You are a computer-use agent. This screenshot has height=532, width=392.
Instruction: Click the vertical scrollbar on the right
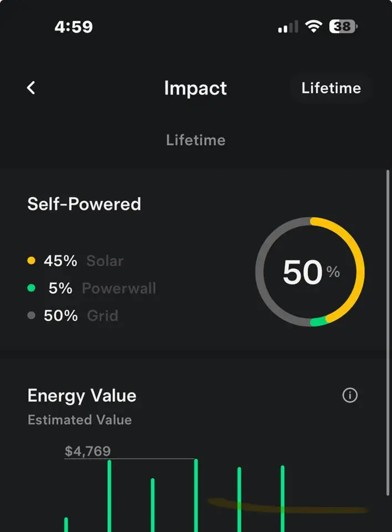point(388,332)
